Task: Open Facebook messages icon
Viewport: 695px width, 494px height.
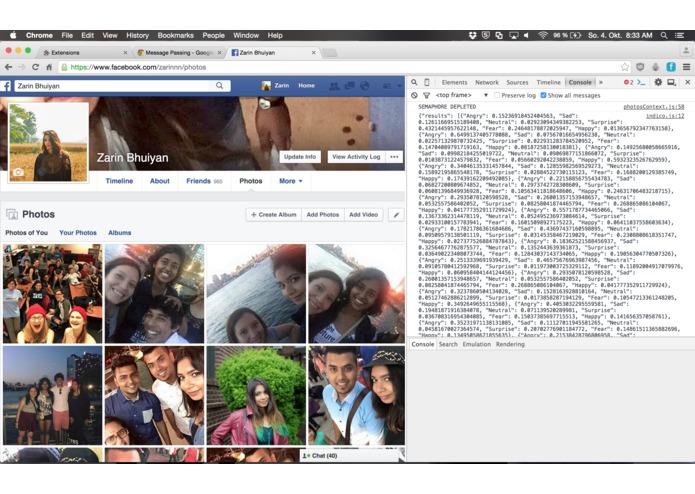Action: (350, 86)
